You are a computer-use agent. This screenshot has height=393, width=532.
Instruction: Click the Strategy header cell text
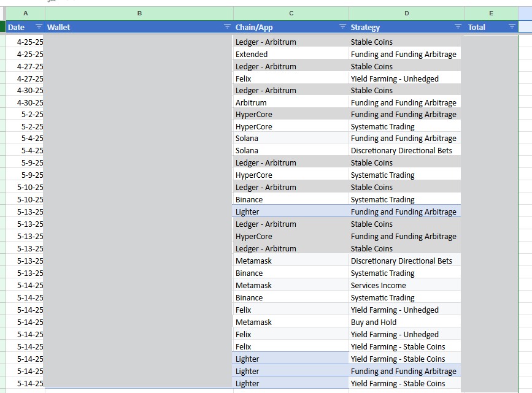coord(365,27)
